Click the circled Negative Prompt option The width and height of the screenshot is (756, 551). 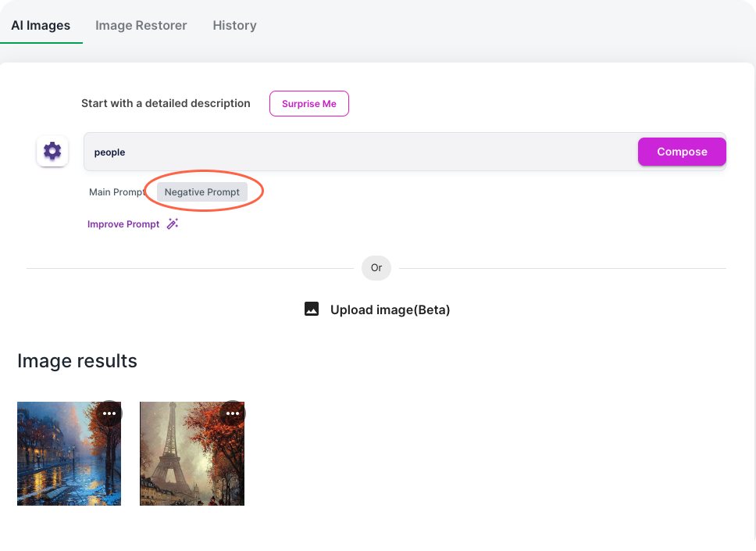[x=201, y=191]
